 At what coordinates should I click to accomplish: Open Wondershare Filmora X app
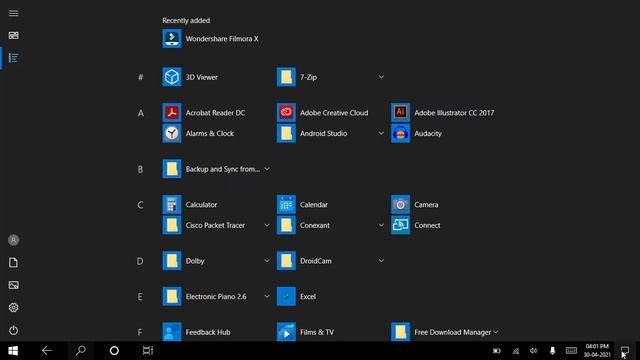211,39
